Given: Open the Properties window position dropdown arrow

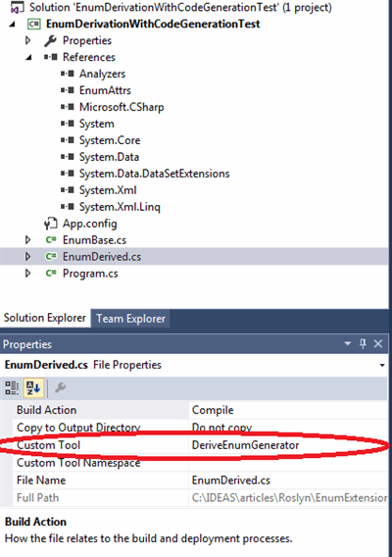Looking at the screenshot, I should (x=348, y=343).
